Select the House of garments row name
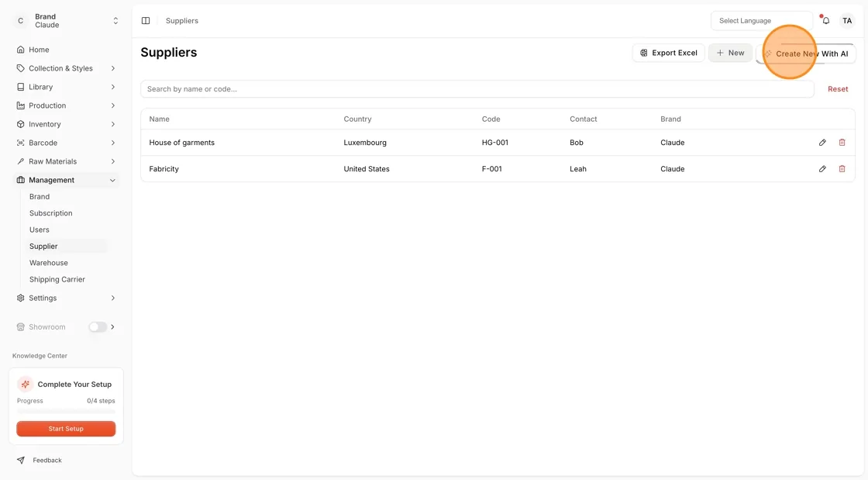The width and height of the screenshot is (868, 480). click(x=181, y=142)
